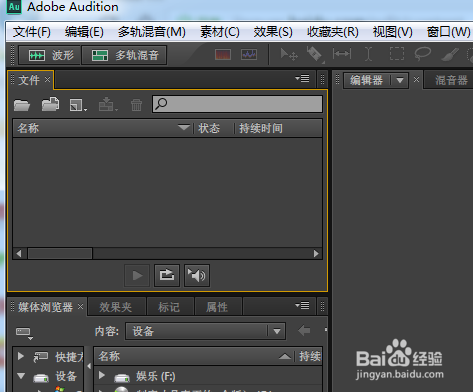The width and height of the screenshot is (473, 392).
Task: Expand the 快捷方式 tree item
Action: pos(21,356)
